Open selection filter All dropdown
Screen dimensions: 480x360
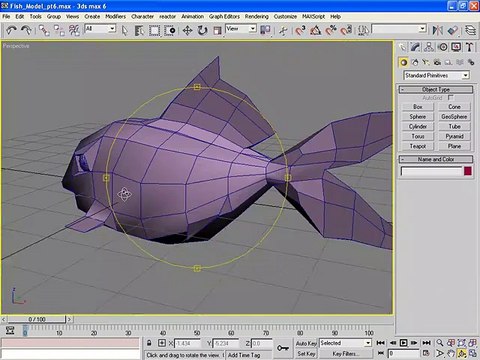coord(112,29)
